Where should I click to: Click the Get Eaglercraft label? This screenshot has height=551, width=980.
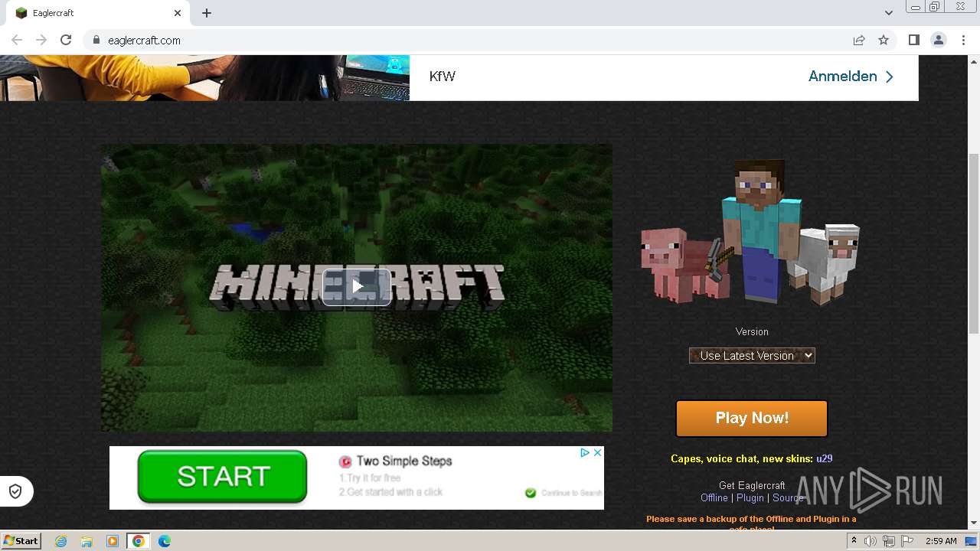[752, 485]
